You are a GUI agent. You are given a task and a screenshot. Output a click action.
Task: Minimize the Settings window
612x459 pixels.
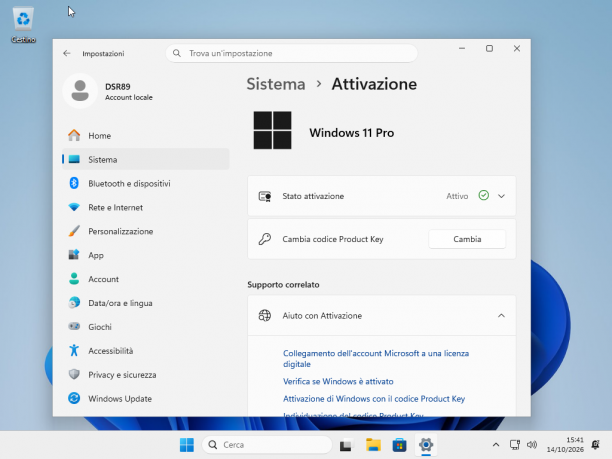pos(462,48)
